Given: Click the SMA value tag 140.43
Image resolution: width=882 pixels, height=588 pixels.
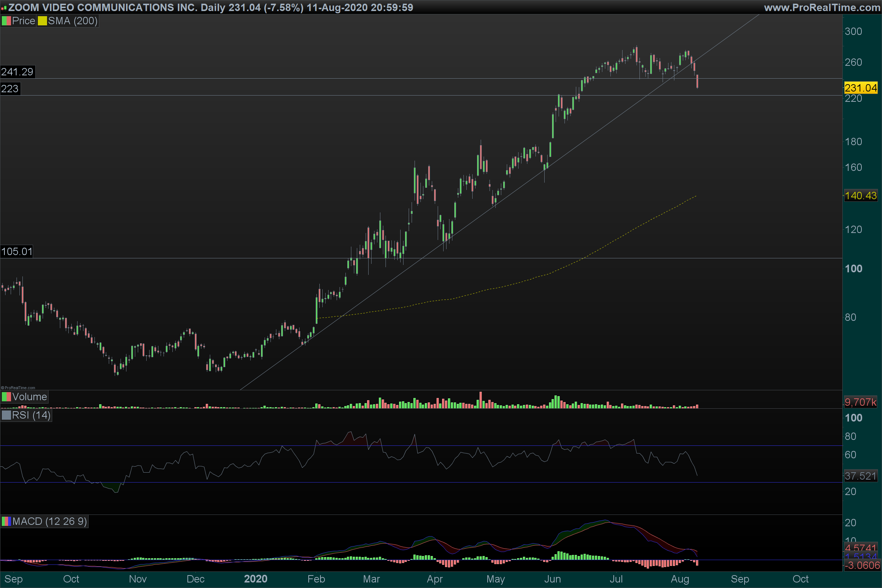Looking at the screenshot, I should coord(861,196).
